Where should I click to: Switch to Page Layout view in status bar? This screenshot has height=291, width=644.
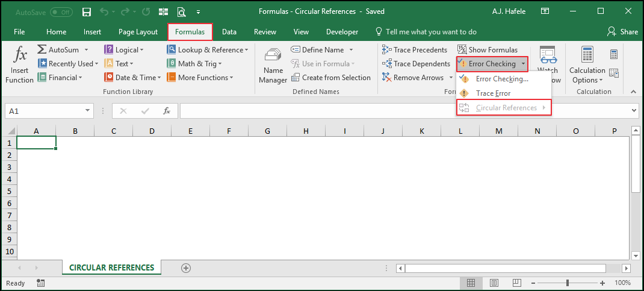(495, 283)
